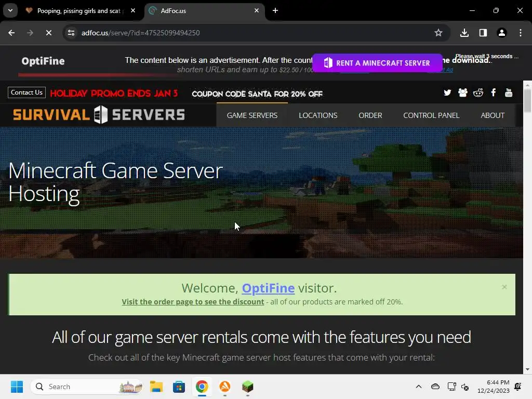Open the tab search dropdown arrow
The height and width of the screenshot is (399, 532).
(x=10, y=10)
